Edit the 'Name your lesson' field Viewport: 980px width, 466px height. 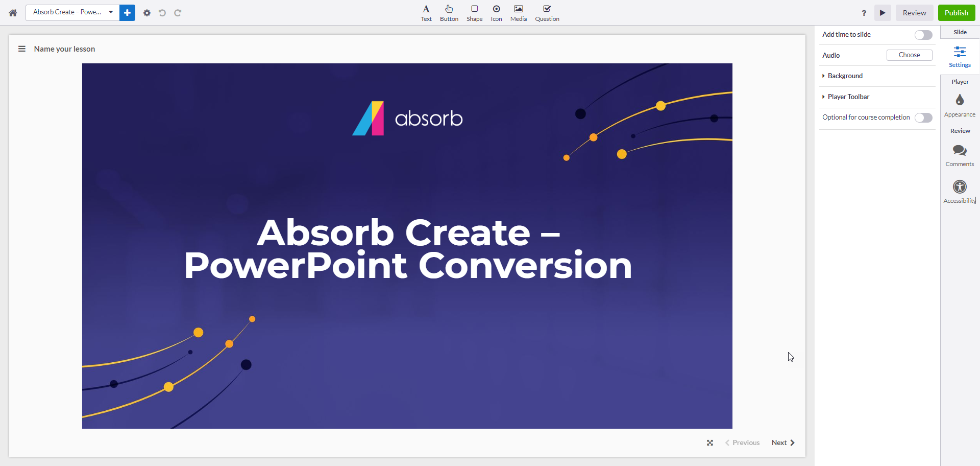coord(65,49)
